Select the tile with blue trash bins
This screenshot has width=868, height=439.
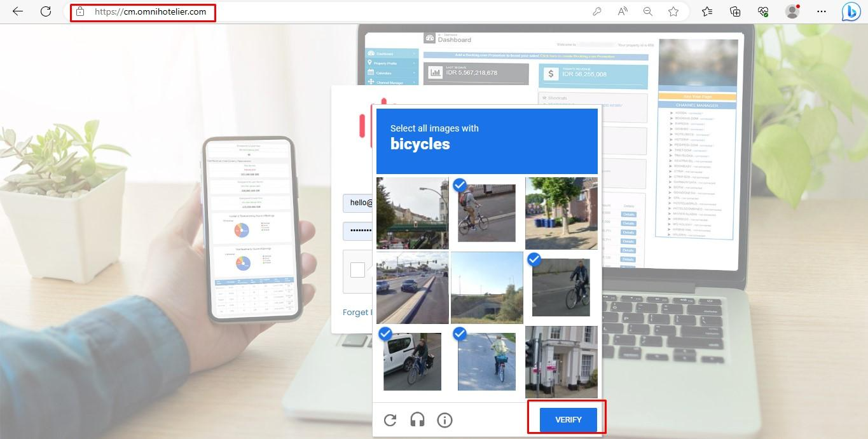coord(561,213)
